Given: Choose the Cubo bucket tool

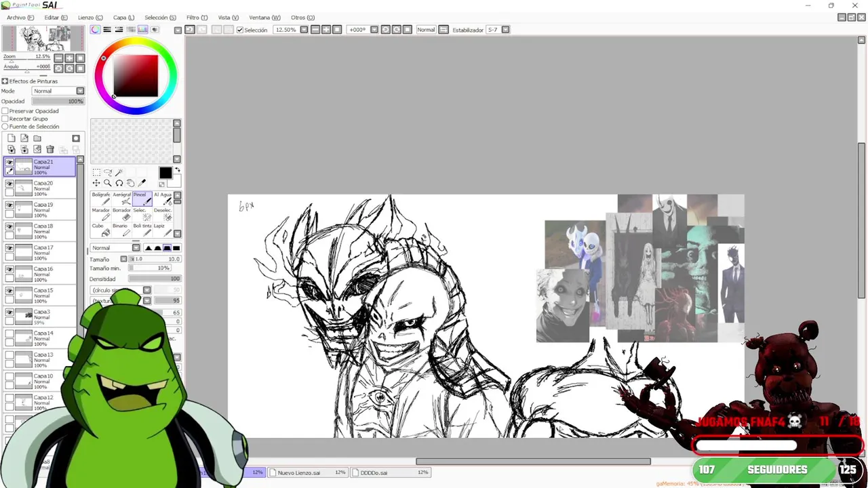Looking at the screenshot, I should pos(101,230).
